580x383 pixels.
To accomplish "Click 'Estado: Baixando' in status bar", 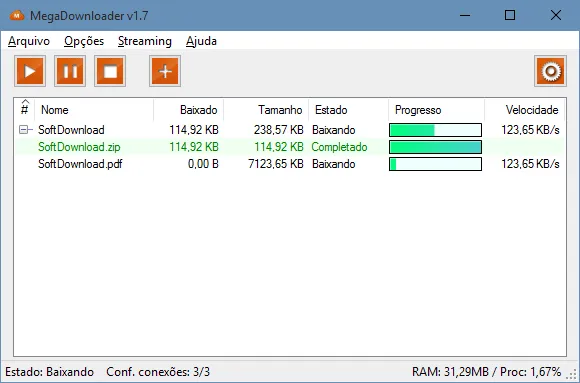I will pyautogui.click(x=50, y=372).
